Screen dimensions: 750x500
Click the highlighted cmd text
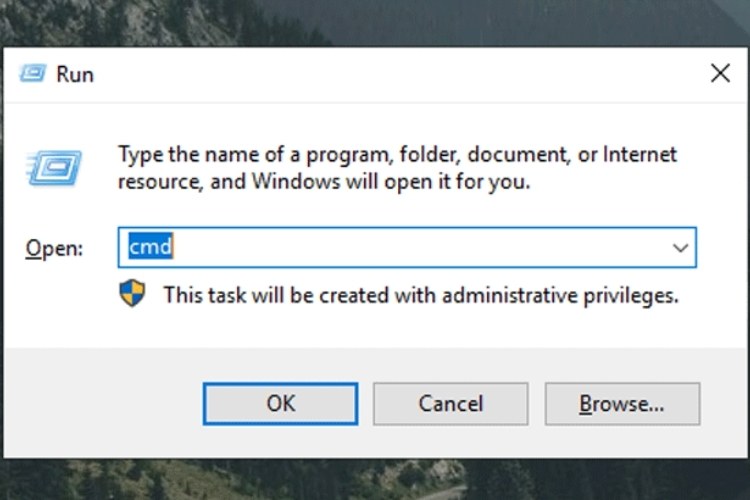(150, 248)
